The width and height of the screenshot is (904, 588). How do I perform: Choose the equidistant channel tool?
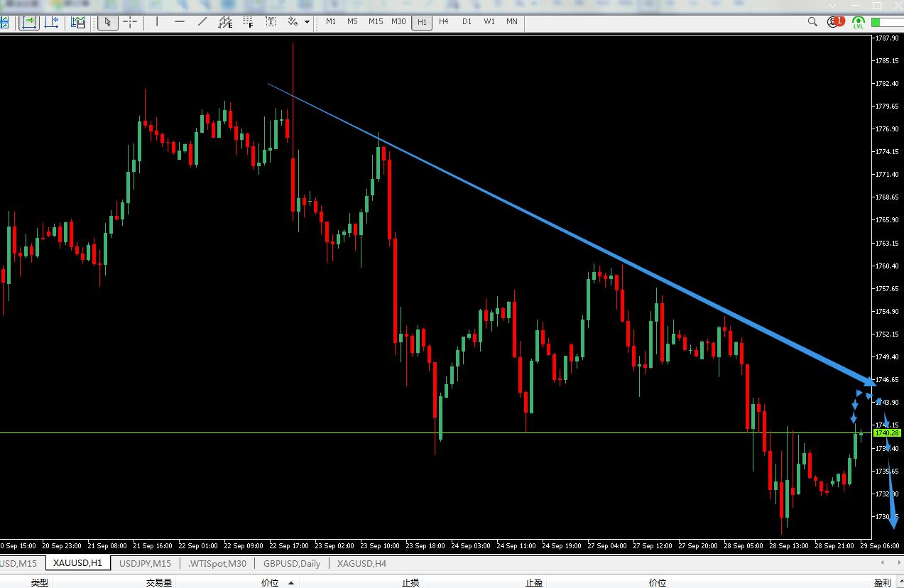point(225,22)
